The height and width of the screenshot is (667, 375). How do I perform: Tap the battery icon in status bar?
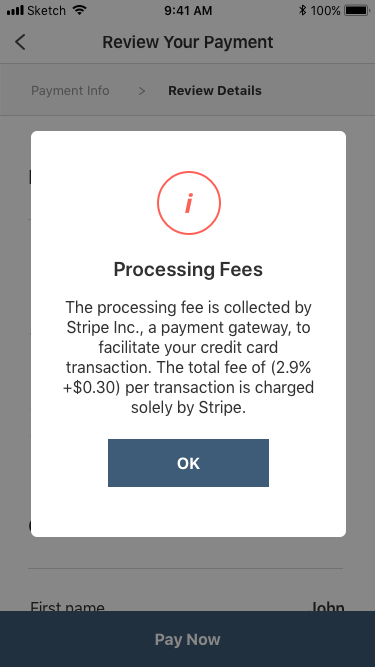pyautogui.click(x=356, y=10)
